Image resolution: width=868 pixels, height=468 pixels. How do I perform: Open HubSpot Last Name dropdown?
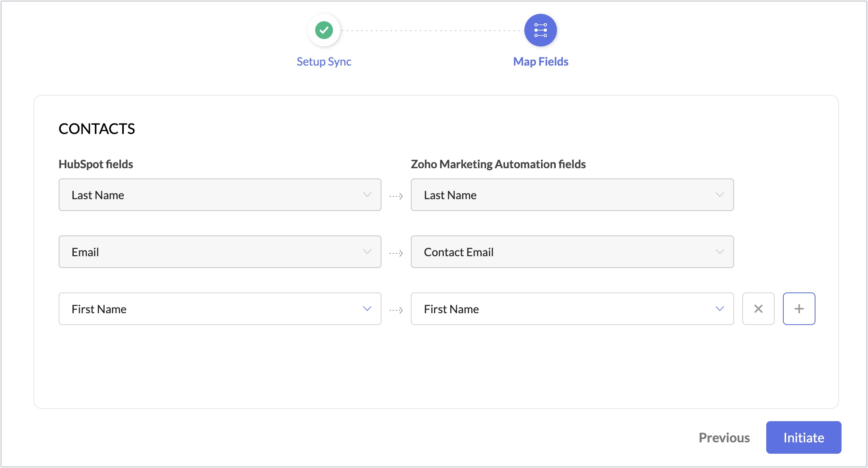point(220,195)
